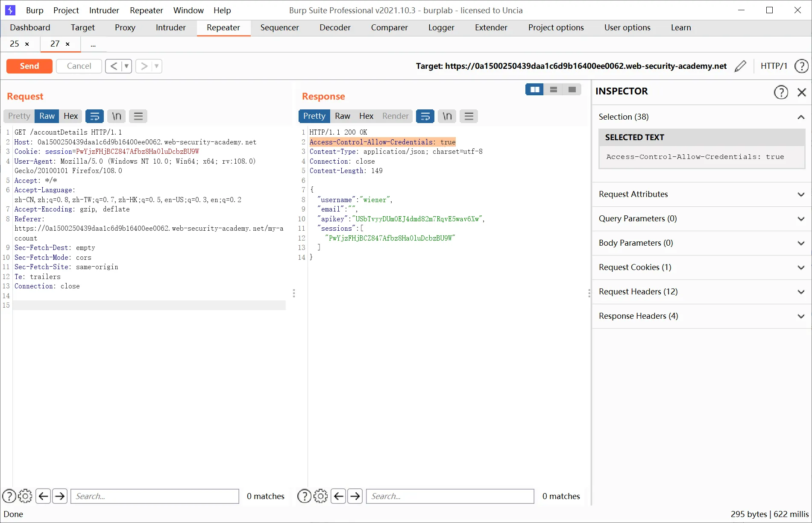Click response/Inspector pane divider handle
Image resolution: width=812 pixels, height=523 pixels.
coord(589,293)
